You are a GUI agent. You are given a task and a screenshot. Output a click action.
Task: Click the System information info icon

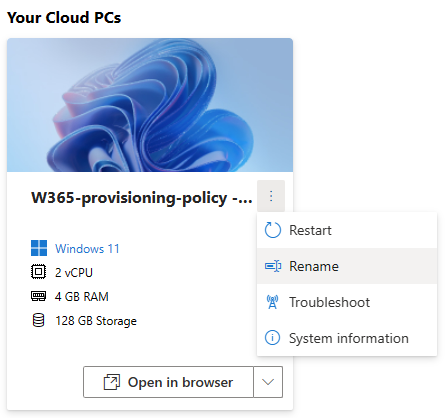272,338
